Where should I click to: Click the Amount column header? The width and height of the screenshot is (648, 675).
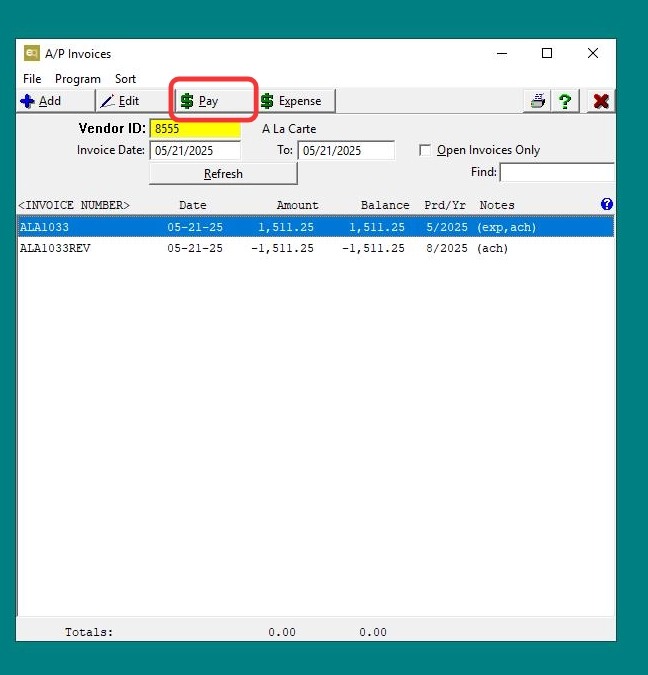pyautogui.click(x=298, y=205)
